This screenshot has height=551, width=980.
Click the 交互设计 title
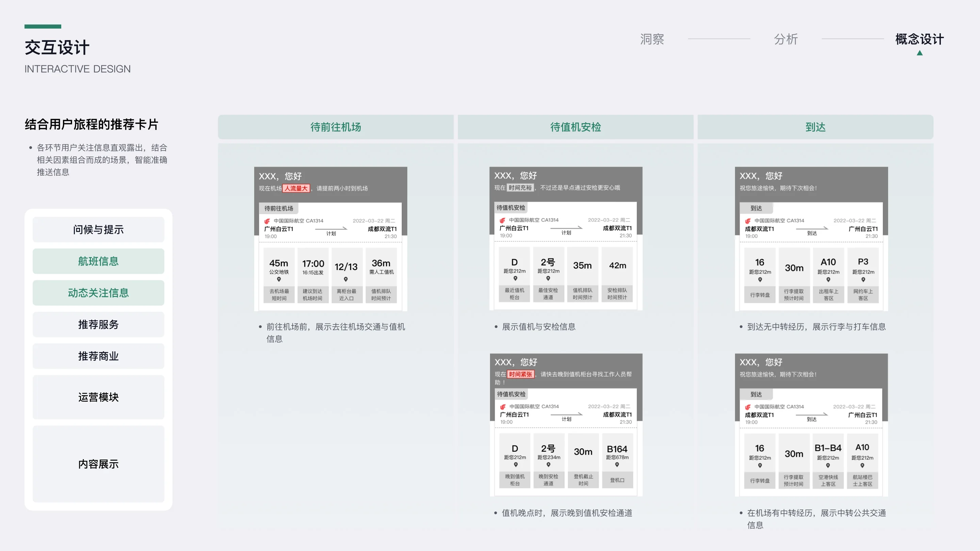(x=57, y=48)
